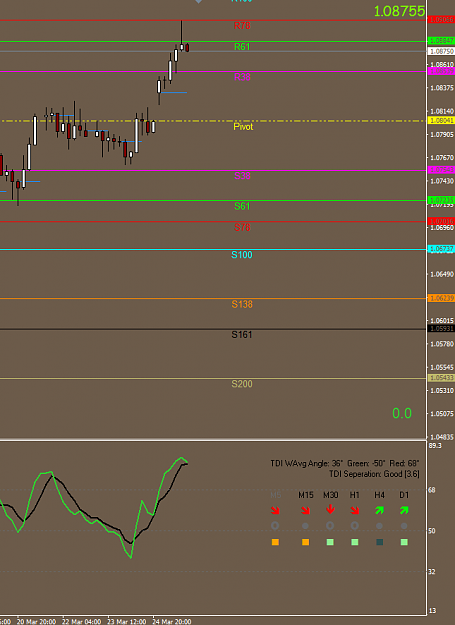Click the 68 level on the indicator scale
The height and width of the screenshot is (625, 455).
[432, 490]
